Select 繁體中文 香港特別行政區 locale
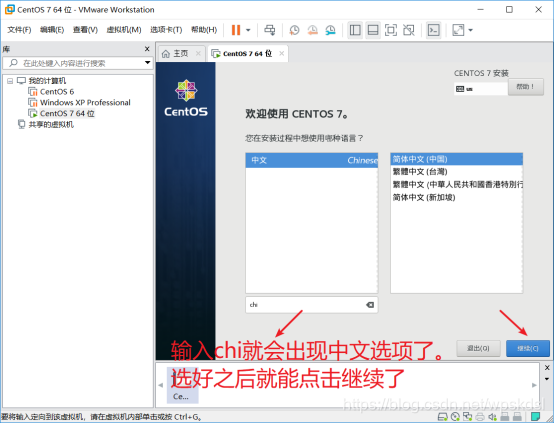The height and width of the screenshot is (423, 554). point(456,185)
